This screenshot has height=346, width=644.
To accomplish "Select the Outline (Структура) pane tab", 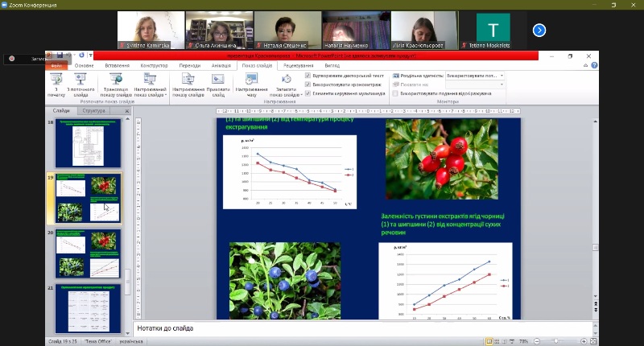I will pos(93,111).
